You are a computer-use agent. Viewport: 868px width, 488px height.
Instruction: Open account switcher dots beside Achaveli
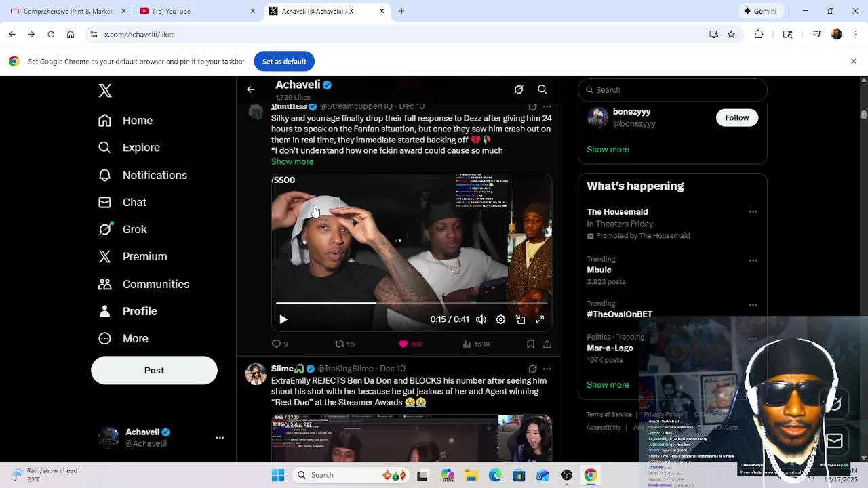(x=220, y=438)
